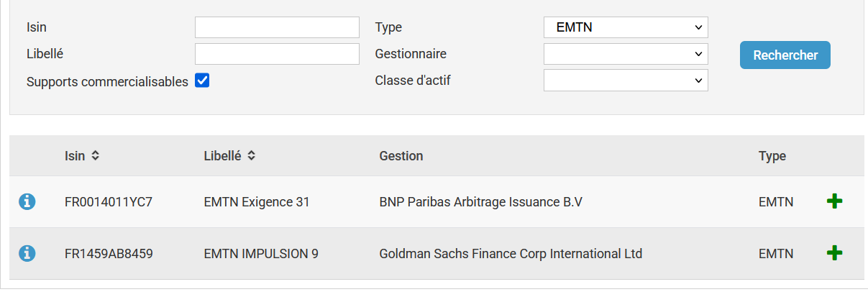Select ISIN code FR0014011YC7
Image resolution: width=868 pixels, height=297 pixels.
[109, 202]
